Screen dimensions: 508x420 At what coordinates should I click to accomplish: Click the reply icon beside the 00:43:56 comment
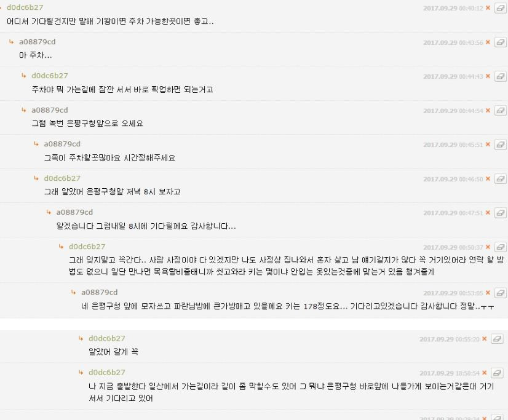point(500,42)
